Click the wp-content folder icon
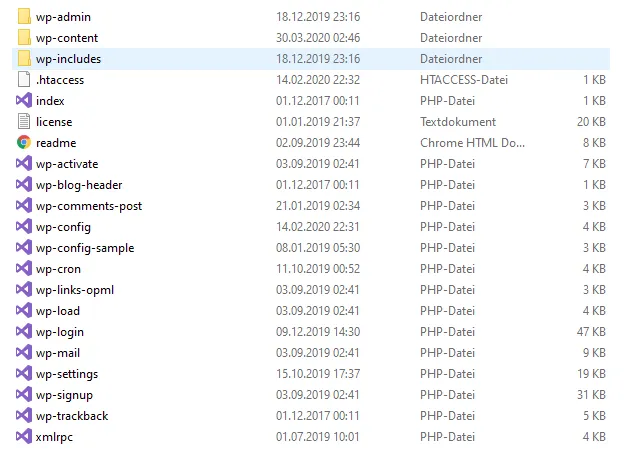The width and height of the screenshot is (625, 457). pos(24,38)
